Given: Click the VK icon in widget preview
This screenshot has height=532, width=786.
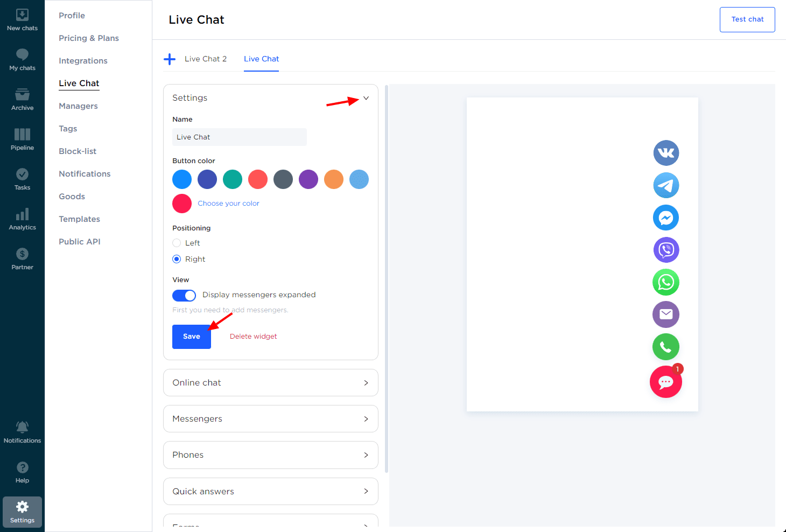Looking at the screenshot, I should pyautogui.click(x=666, y=153).
